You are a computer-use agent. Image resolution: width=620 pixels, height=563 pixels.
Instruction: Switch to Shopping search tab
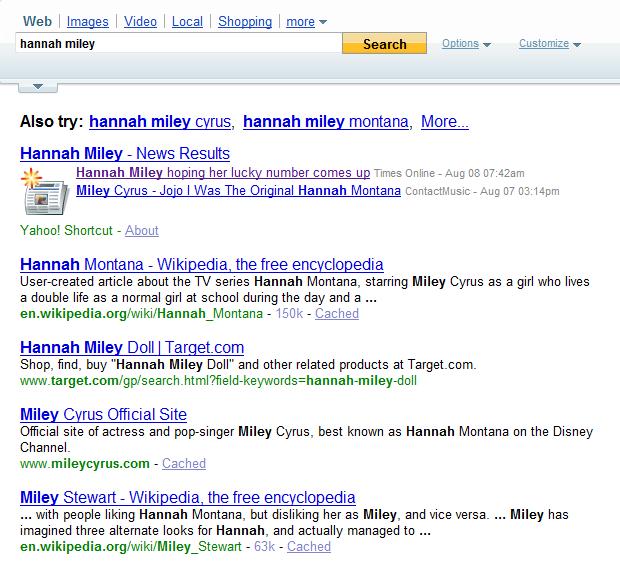click(245, 22)
